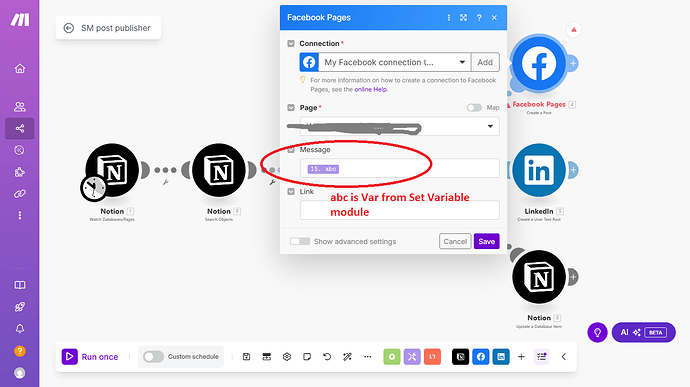Click the Facebook favorites icon in the bottom toolbar
Screen dimensions: 690x387
point(481,357)
